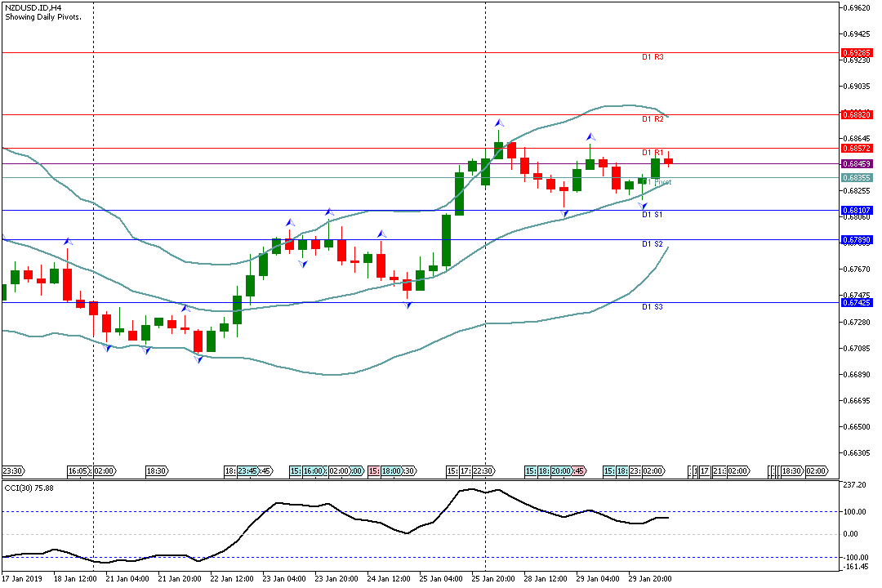Select the blue 0.67890 price tag
The width and height of the screenshot is (882, 588).
coord(856,240)
